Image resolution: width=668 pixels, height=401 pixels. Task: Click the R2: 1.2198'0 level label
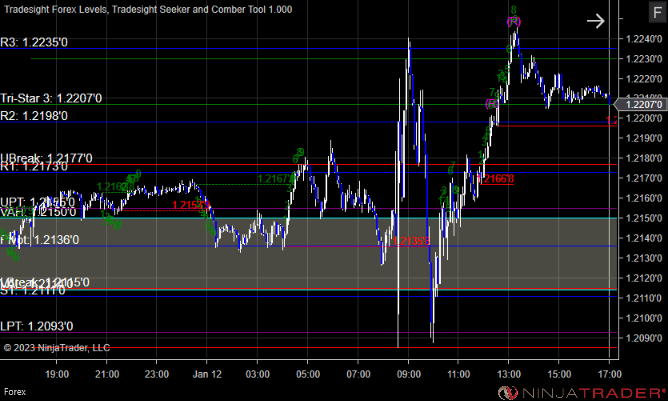[34, 115]
